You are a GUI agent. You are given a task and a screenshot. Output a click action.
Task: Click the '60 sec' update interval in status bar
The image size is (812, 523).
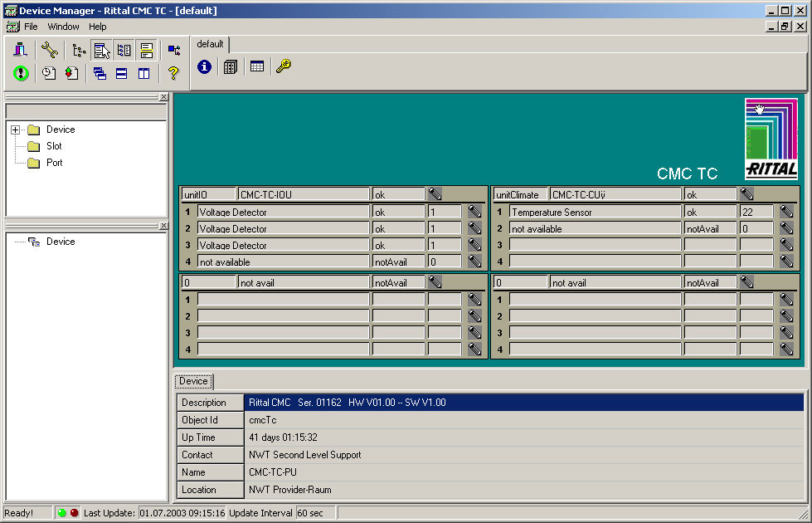(x=316, y=513)
